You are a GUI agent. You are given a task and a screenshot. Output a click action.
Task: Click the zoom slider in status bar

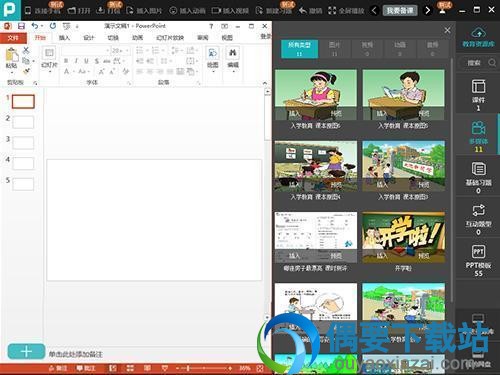point(204,368)
